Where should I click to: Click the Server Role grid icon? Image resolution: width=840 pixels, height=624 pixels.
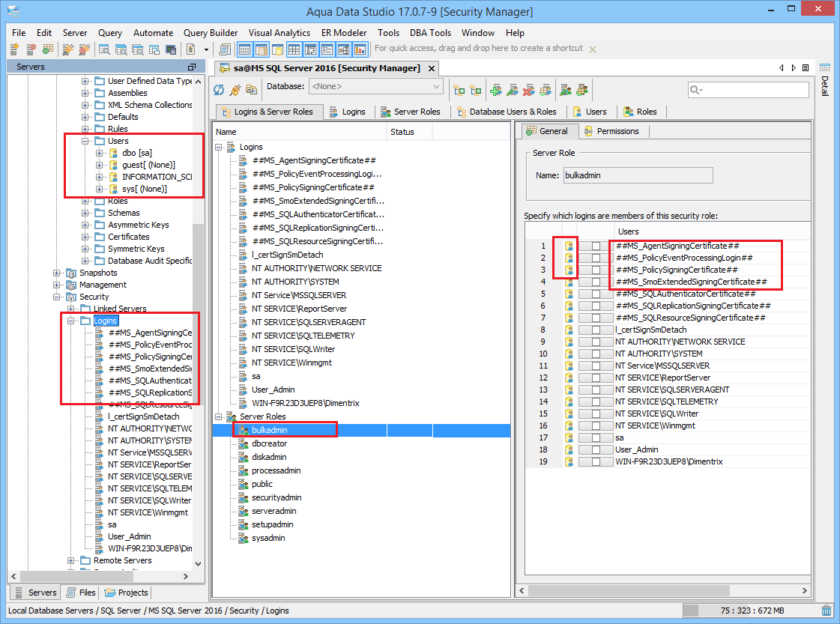pyautogui.click(x=582, y=90)
